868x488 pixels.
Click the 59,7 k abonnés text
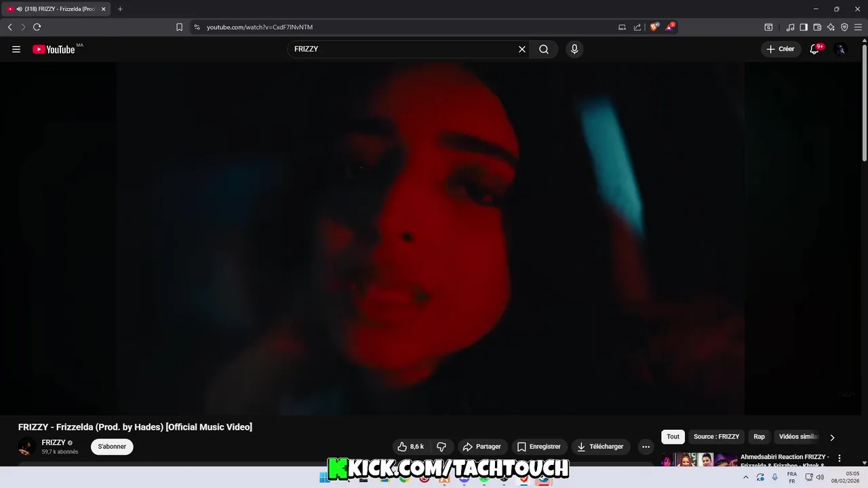click(60, 452)
